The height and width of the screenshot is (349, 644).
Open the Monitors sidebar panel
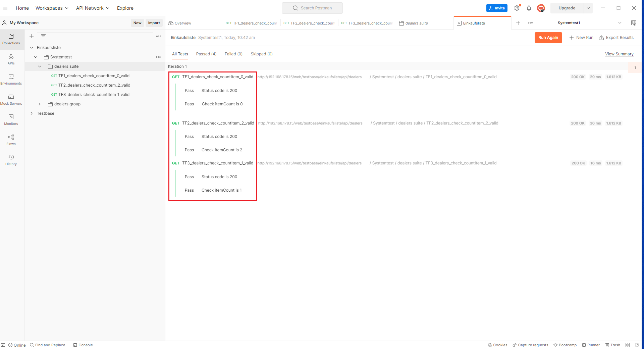[11, 120]
